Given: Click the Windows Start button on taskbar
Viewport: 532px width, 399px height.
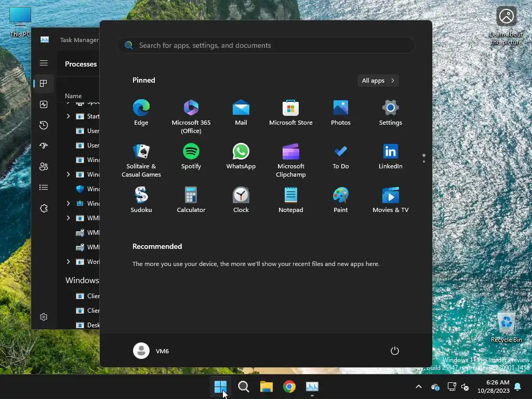Looking at the screenshot, I should [220, 387].
